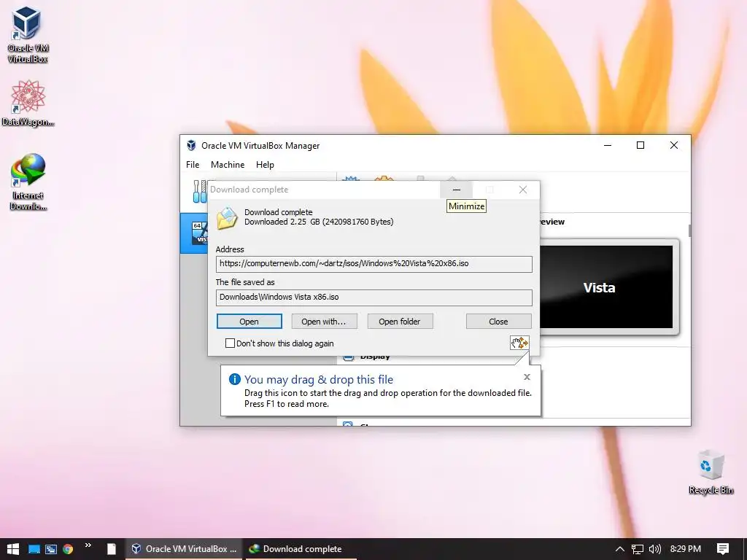747x560 pixels.
Task: Minimize the VirtualBox Manager window
Action: [608, 145]
